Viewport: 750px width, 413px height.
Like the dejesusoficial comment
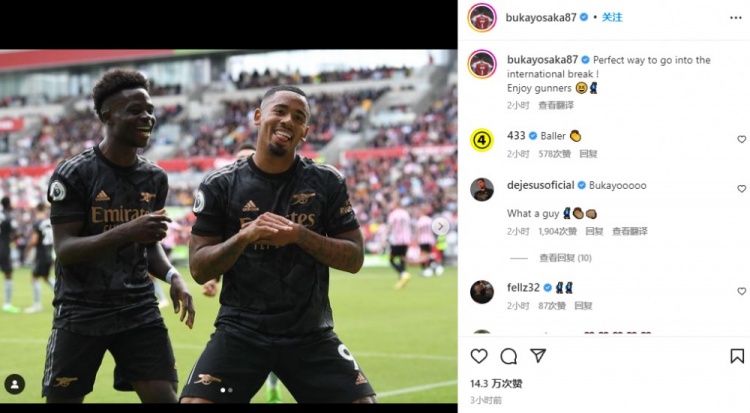[741, 189]
